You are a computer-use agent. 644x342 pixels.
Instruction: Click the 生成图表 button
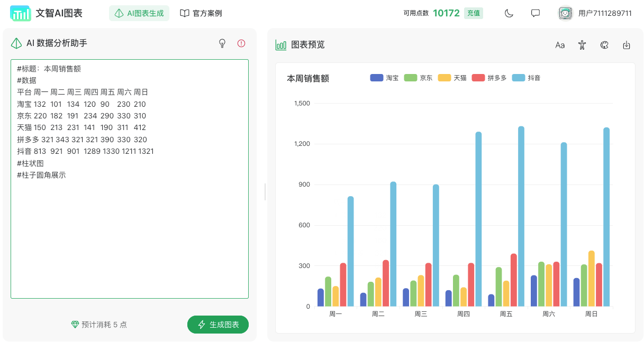pos(218,325)
